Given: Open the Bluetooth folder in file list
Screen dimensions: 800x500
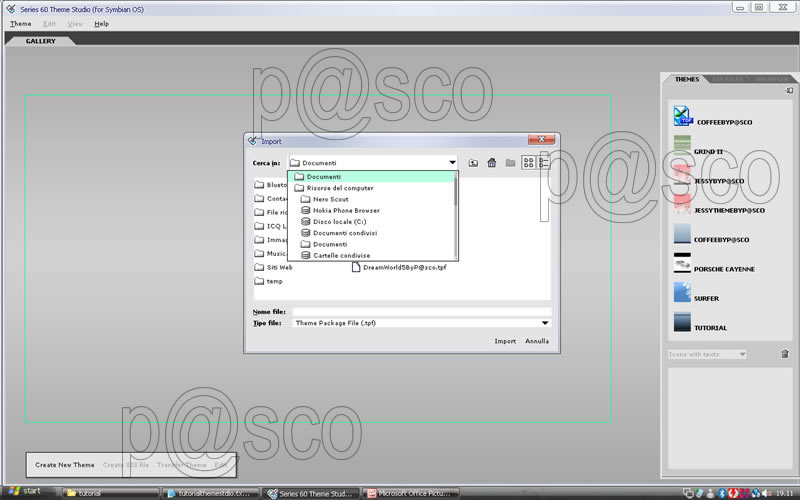Looking at the screenshot, I should click(270, 185).
